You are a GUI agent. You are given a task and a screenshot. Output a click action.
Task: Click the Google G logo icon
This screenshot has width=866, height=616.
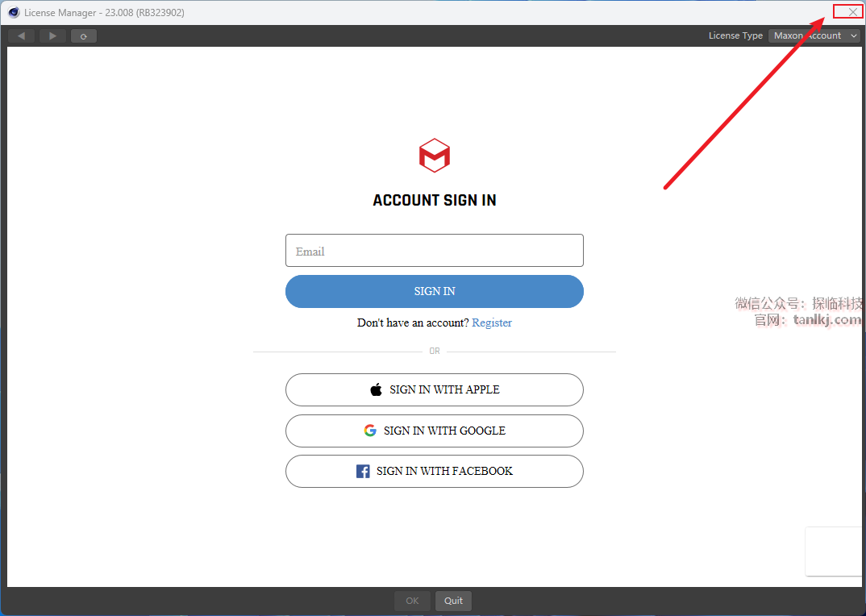(x=370, y=431)
